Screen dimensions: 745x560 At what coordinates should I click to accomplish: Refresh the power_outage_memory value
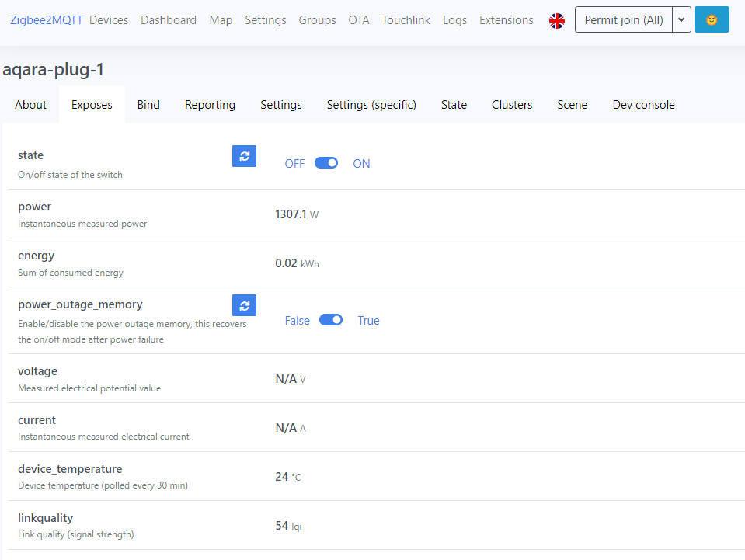(x=244, y=305)
